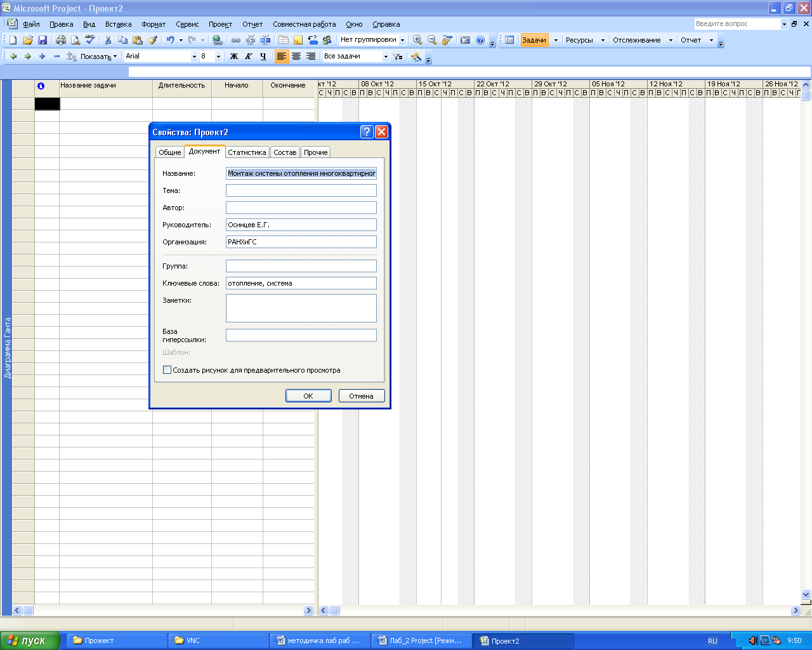Open task information icon

(284, 40)
